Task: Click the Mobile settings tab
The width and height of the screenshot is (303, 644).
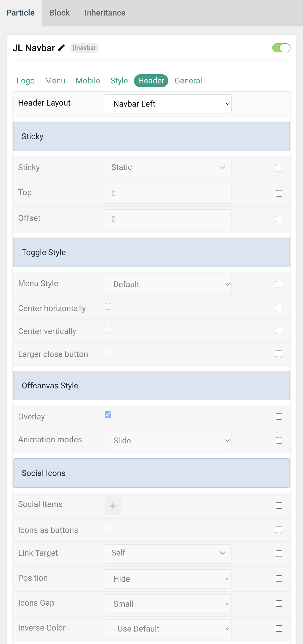Action: click(88, 81)
